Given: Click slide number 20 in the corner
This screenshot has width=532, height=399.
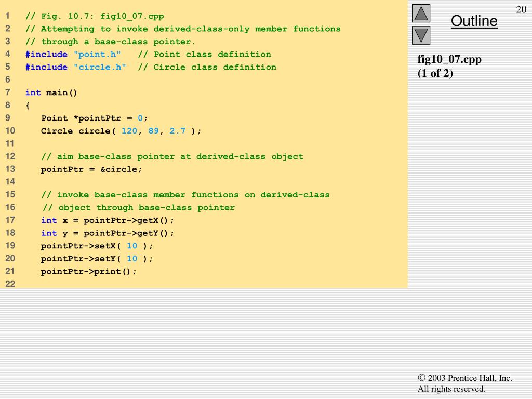Looking at the screenshot, I should [x=521, y=9].
